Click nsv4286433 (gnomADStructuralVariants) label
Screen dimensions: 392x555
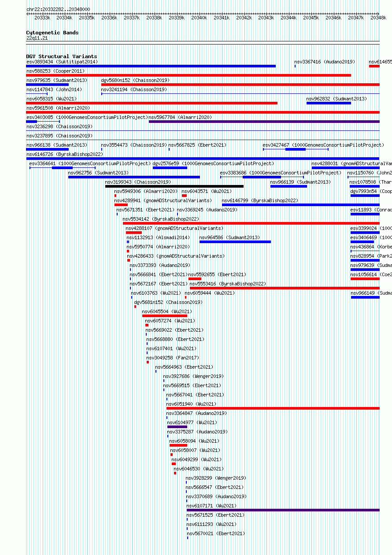coord(176,256)
